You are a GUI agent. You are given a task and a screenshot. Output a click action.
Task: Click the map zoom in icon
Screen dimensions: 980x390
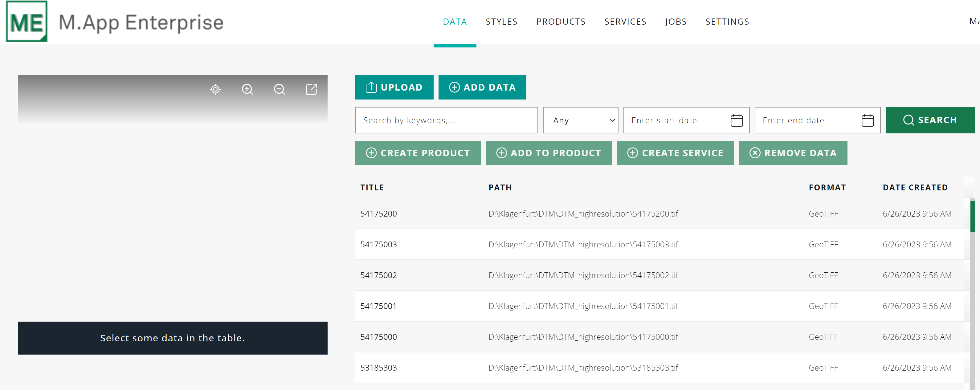tap(247, 89)
